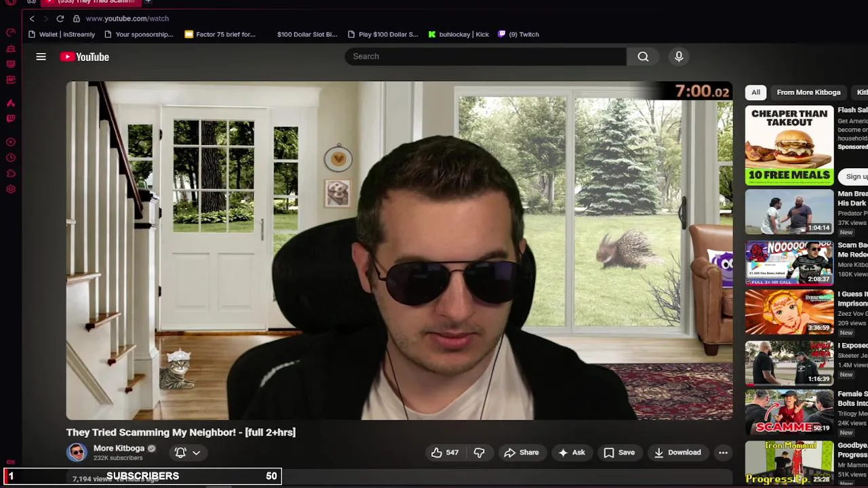Open Wallet | inStreamly bookmark
This screenshot has height=488, width=868.
click(62, 35)
